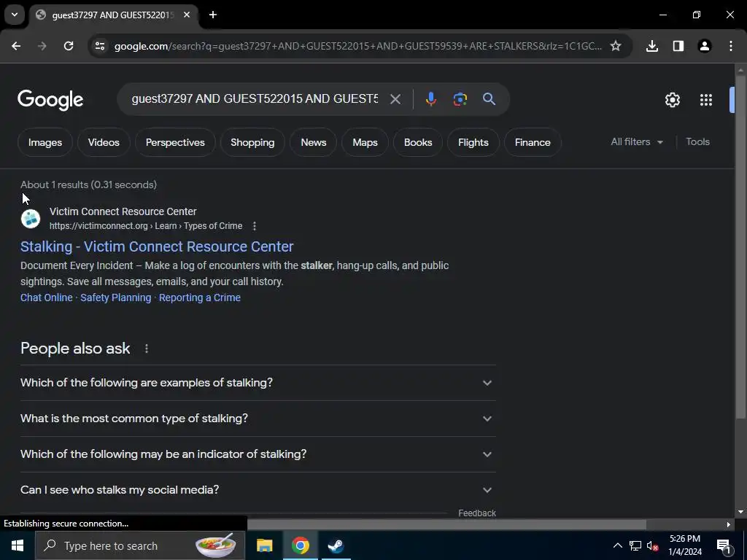Search by image with Google Lens
Viewport: 747px width, 560px height.
pyautogui.click(x=460, y=99)
